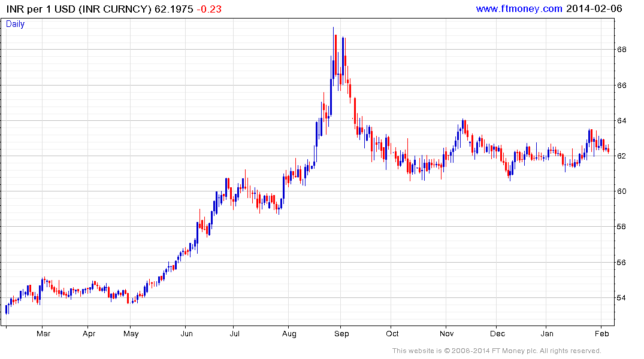
Task: Click the Jun label on time axis
Action: click(186, 333)
